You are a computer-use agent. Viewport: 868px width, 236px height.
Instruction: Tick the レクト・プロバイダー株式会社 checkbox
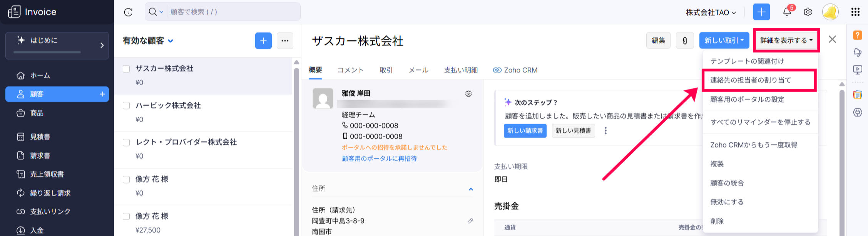[x=126, y=142]
